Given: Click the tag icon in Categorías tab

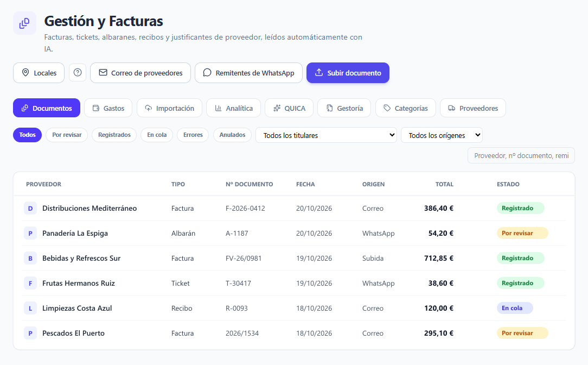Looking at the screenshot, I should (x=387, y=108).
